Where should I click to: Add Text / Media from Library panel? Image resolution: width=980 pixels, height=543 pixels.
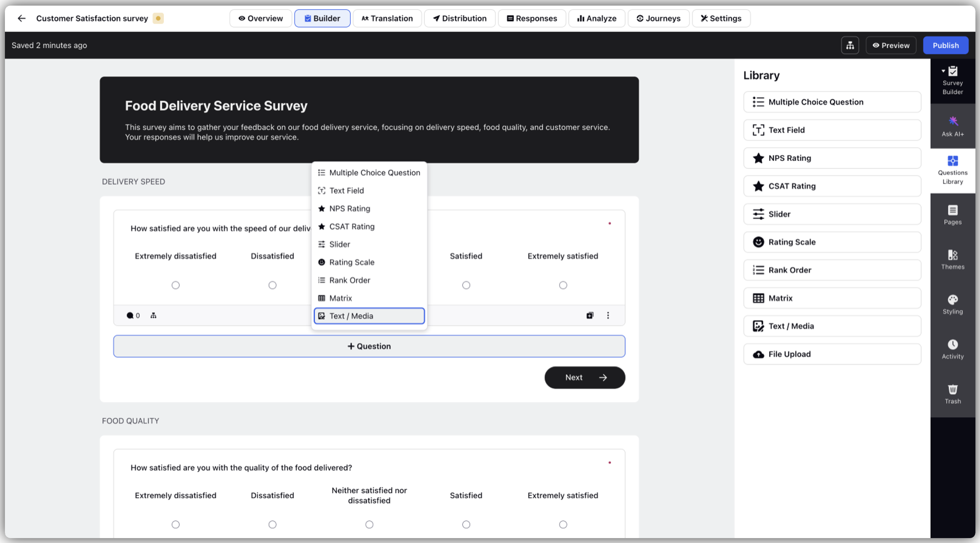pos(832,326)
